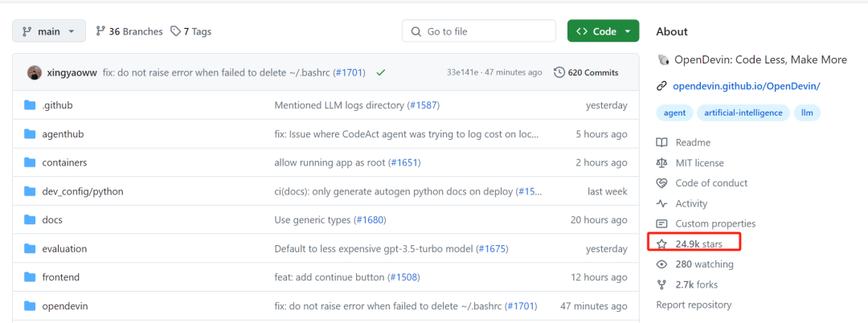Open the evaluation directory

click(x=64, y=249)
